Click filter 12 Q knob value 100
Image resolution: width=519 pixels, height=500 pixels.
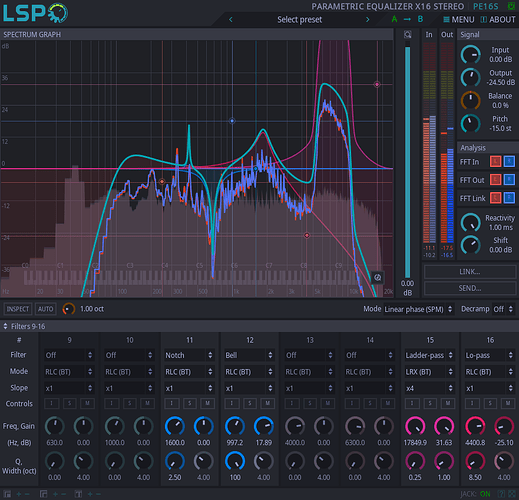(x=235, y=461)
